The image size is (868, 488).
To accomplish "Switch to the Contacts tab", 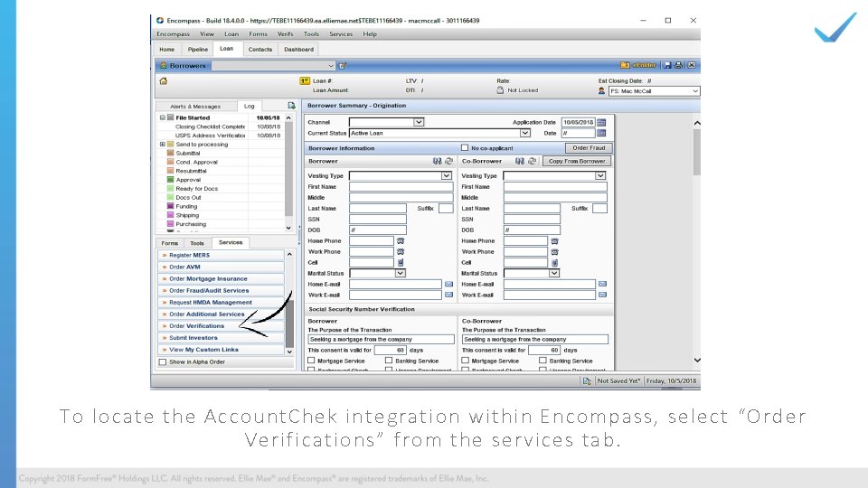I will [x=260, y=49].
